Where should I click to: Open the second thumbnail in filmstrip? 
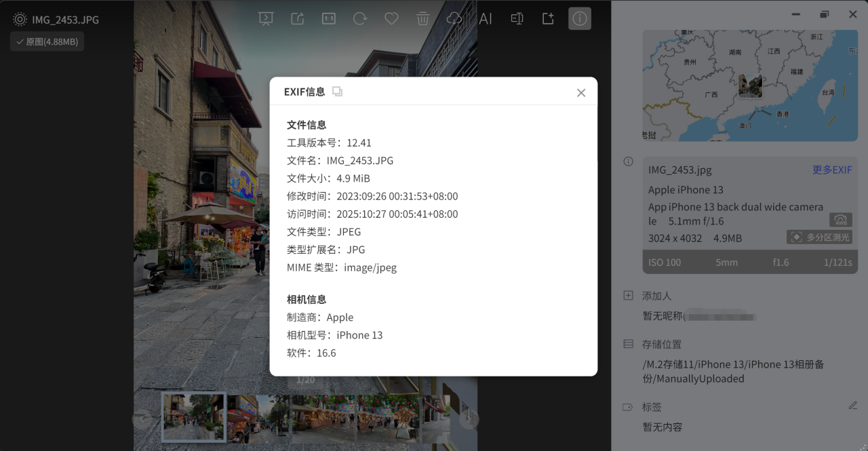coord(258,417)
